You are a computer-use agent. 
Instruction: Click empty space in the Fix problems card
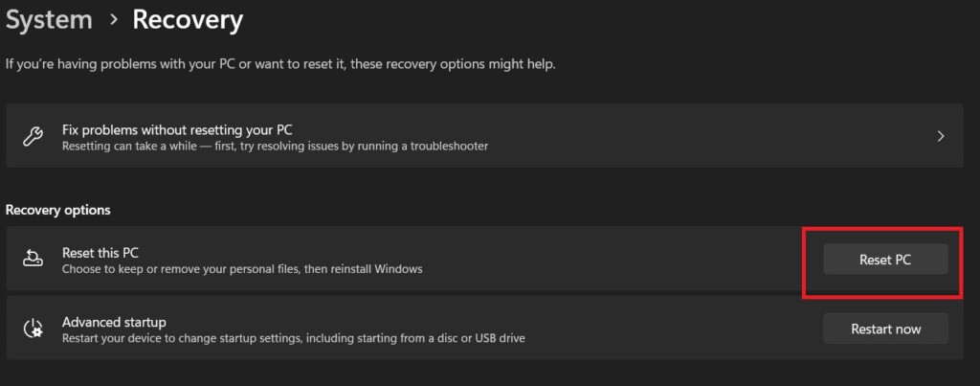670,136
